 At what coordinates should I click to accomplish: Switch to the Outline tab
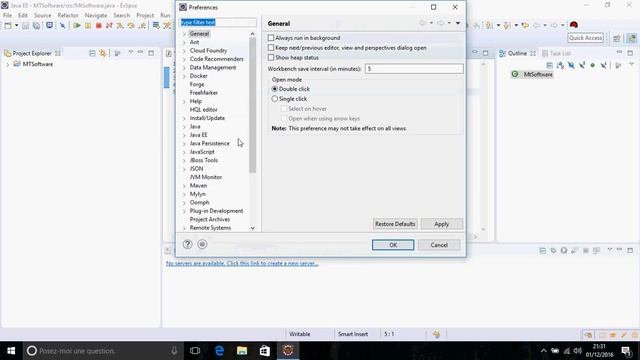(517, 53)
